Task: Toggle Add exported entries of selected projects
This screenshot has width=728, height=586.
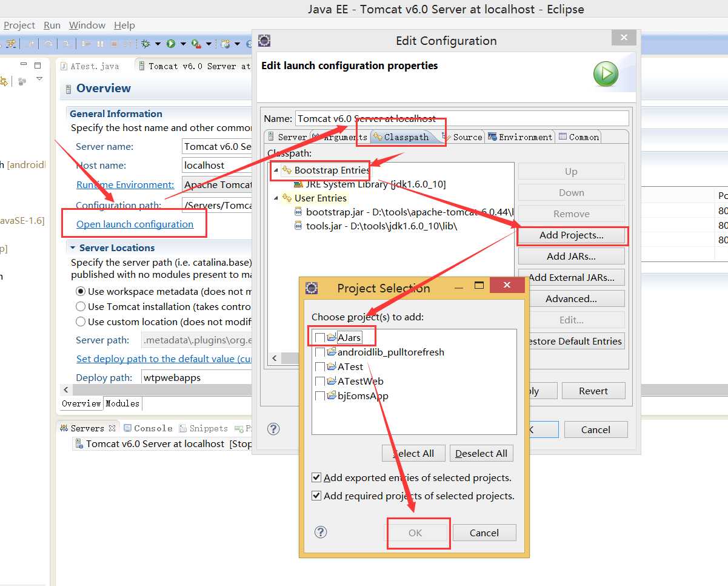Action: pos(316,477)
